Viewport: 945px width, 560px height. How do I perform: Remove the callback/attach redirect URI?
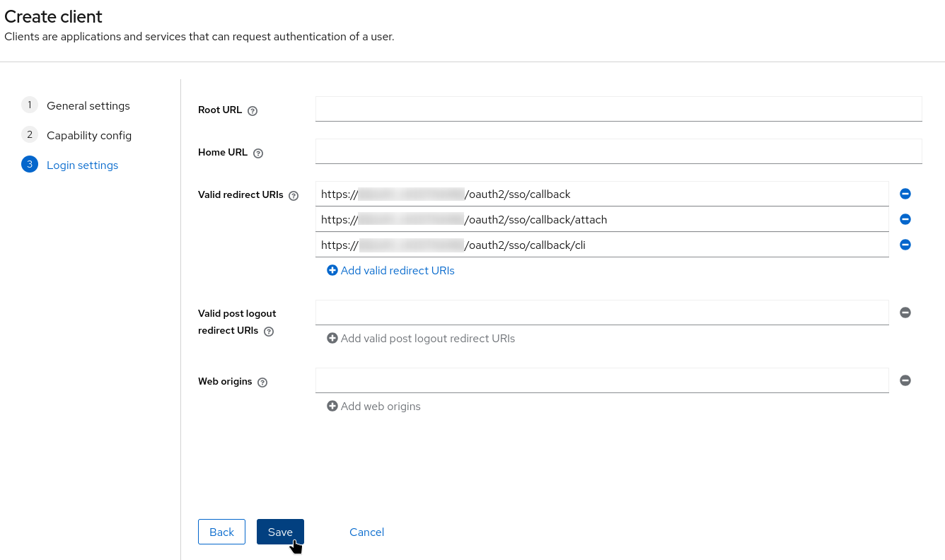point(905,219)
